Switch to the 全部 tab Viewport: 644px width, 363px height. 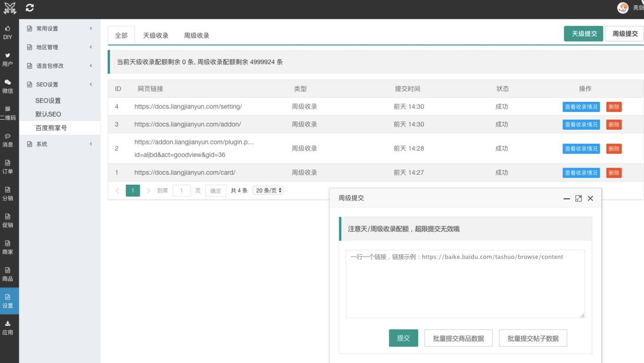pos(121,35)
